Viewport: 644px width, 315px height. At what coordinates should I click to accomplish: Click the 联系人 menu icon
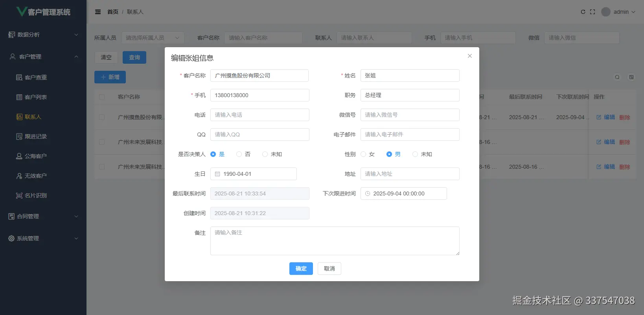[x=19, y=117]
